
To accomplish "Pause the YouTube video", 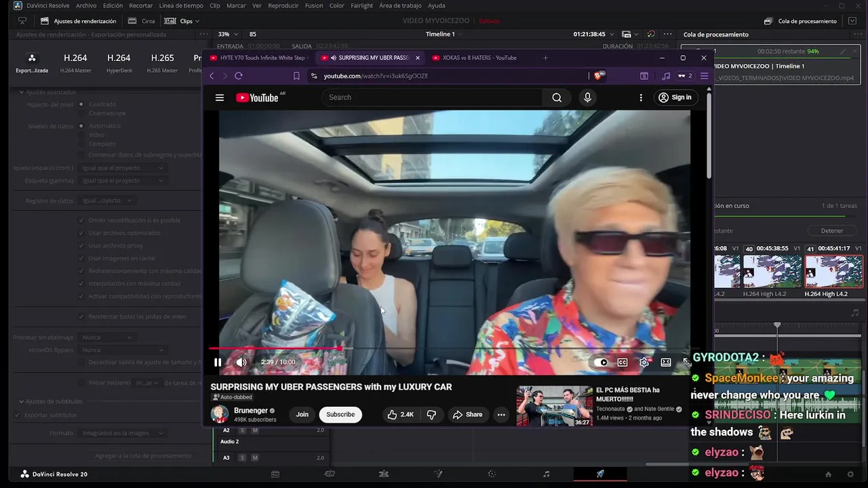I will pyautogui.click(x=218, y=362).
